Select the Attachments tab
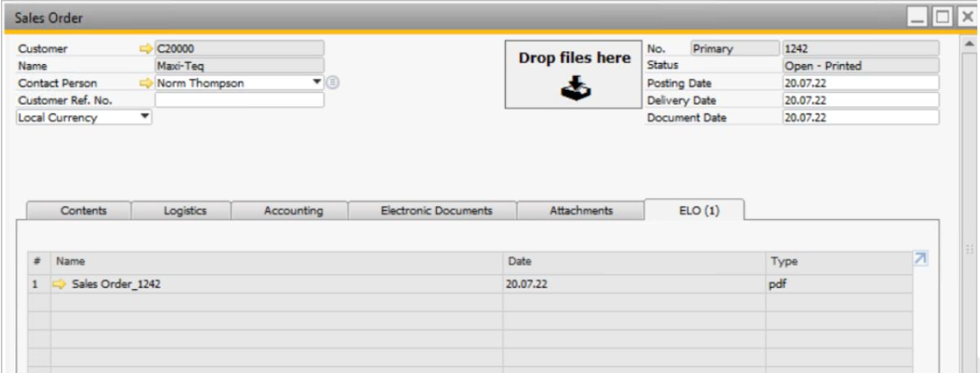980x373 pixels. (x=580, y=211)
